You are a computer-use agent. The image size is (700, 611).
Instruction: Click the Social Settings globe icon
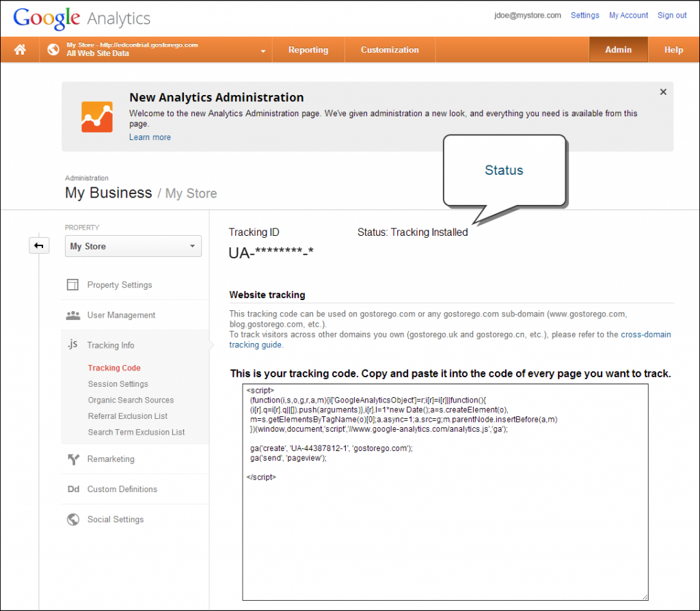[x=73, y=519]
